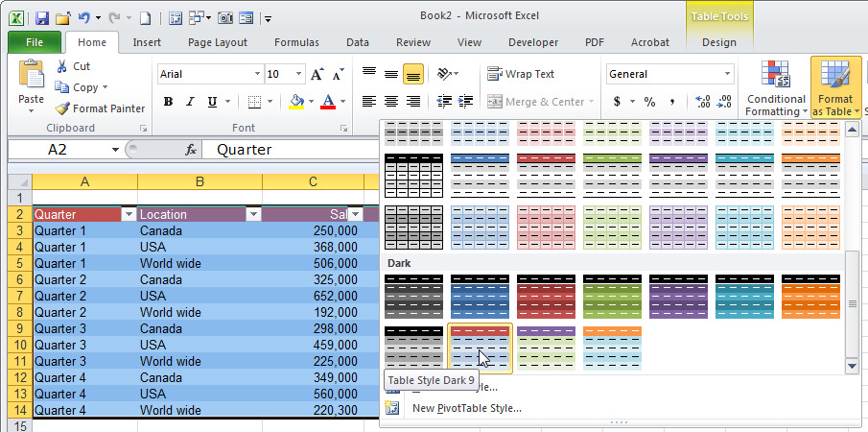
Task: Apply the red Font Color
Action: click(328, 102)
